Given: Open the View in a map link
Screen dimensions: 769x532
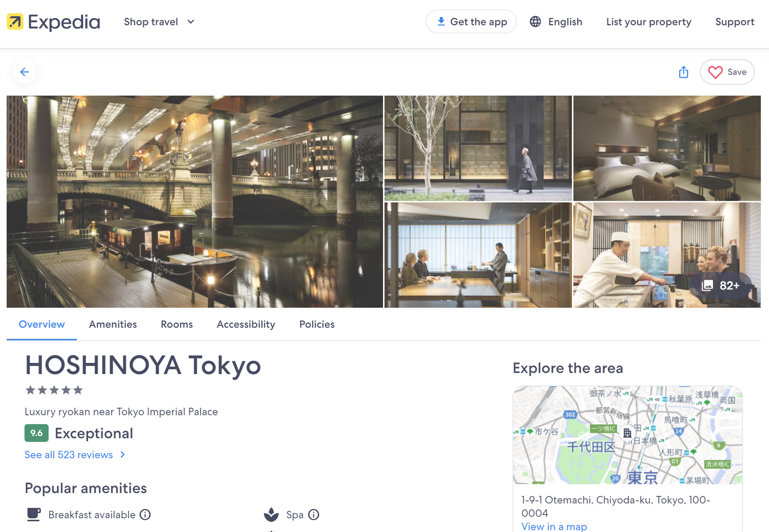Looking at the screenshot, I should click(554, 527).
